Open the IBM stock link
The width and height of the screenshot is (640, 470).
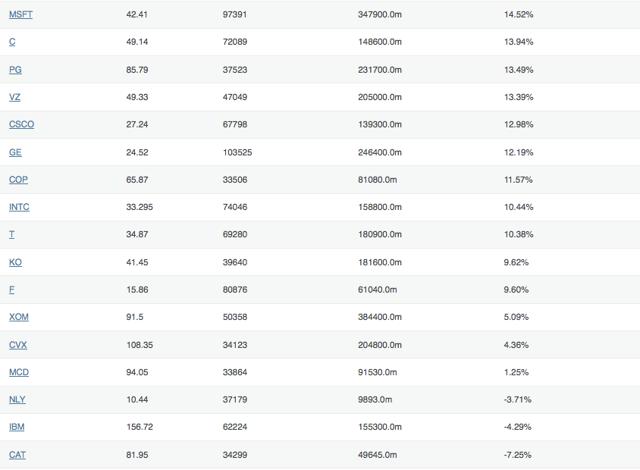click(x=17, y=427)
